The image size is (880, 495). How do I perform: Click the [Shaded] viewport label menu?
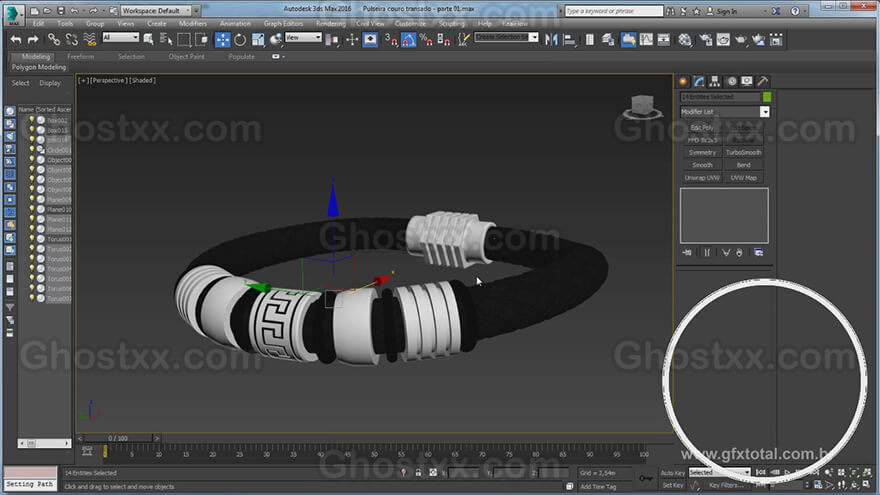pos(143,81)
